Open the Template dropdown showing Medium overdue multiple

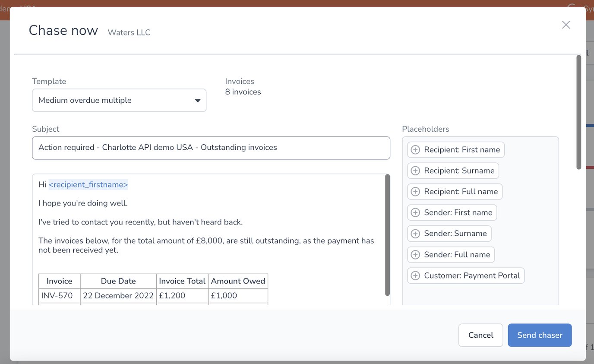pyautogui.click(x=119, y=100)
